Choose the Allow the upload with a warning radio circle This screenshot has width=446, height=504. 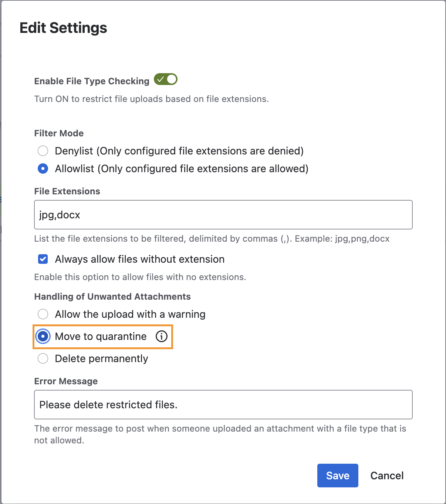[x=43, y=314]
